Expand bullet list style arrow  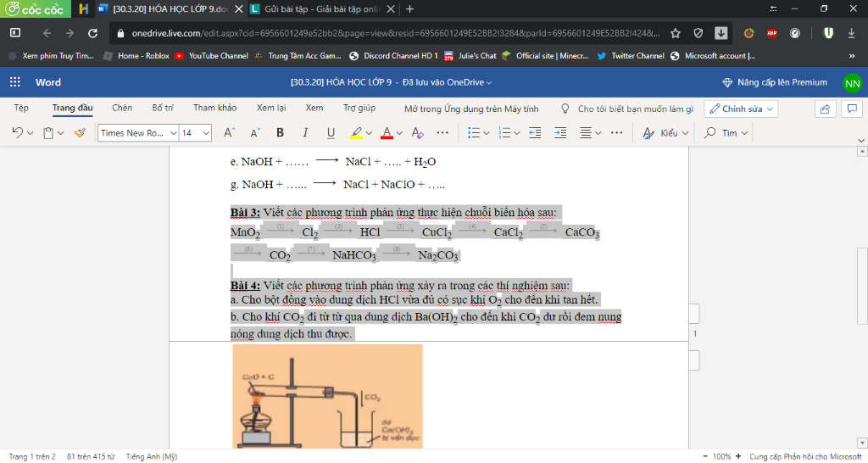point(486,133)
